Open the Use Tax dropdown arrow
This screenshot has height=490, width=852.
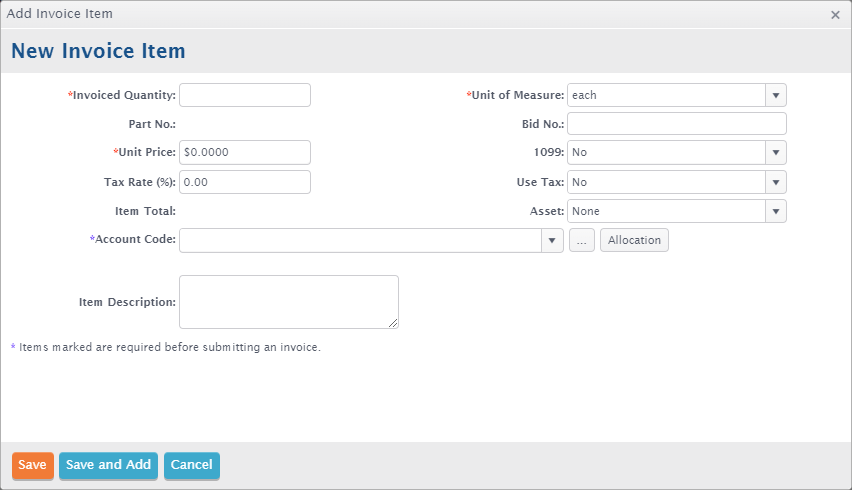(776, 182)
